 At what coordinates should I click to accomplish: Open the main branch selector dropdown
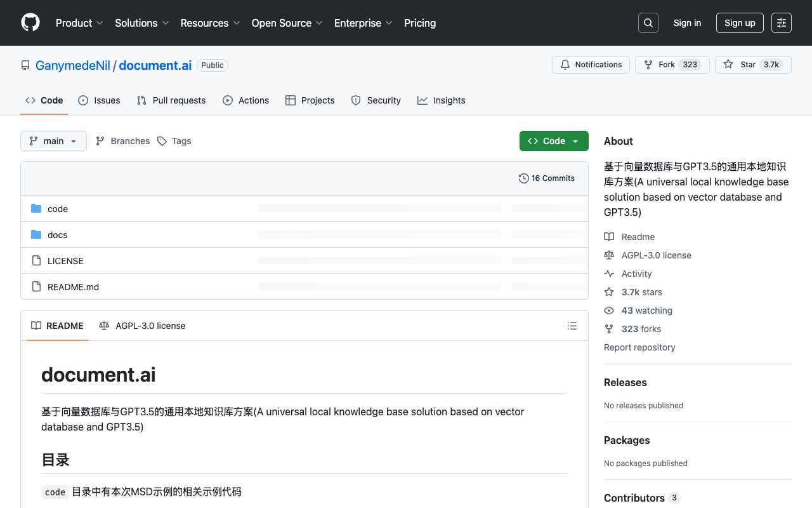53,141
